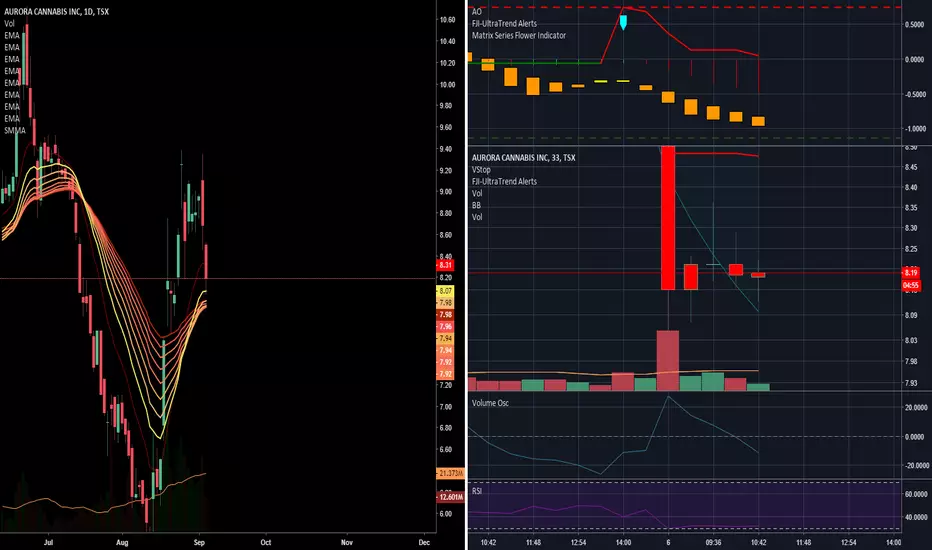The height and width of the screenshot is (550, 932).
Task: Click the red 8.19 last price tag
Action: point(911,273)
